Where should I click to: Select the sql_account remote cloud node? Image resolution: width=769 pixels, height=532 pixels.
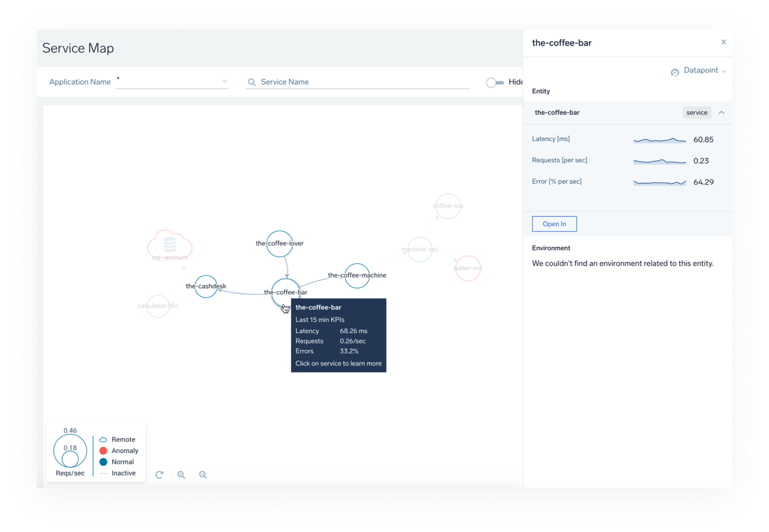click(169, 245)
